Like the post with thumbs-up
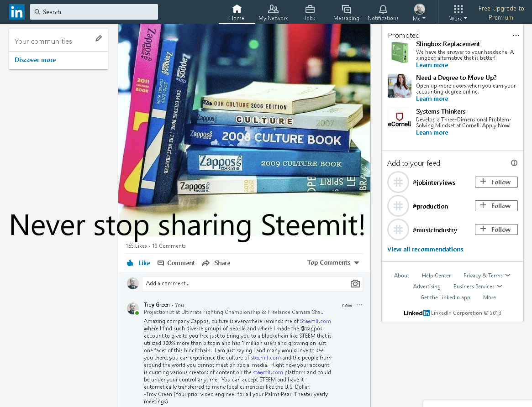 click(x=138, y=263)
